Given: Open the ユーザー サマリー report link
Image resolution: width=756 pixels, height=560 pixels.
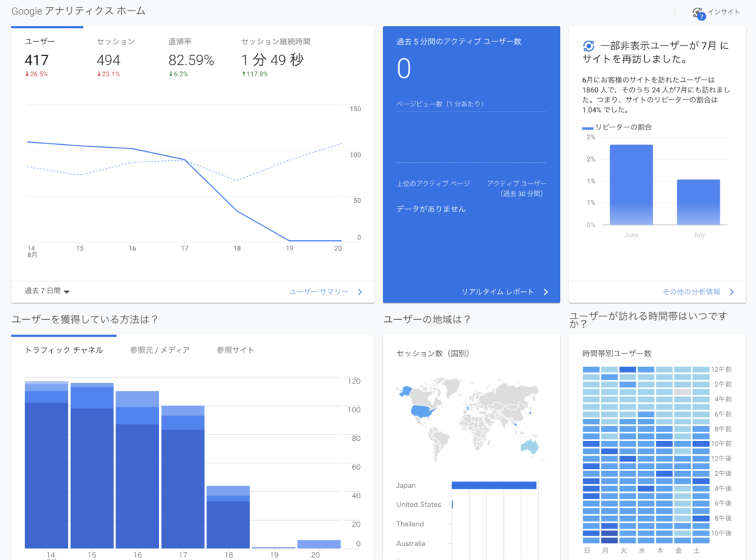Looking at the screenshot, I should coord(318,292).
